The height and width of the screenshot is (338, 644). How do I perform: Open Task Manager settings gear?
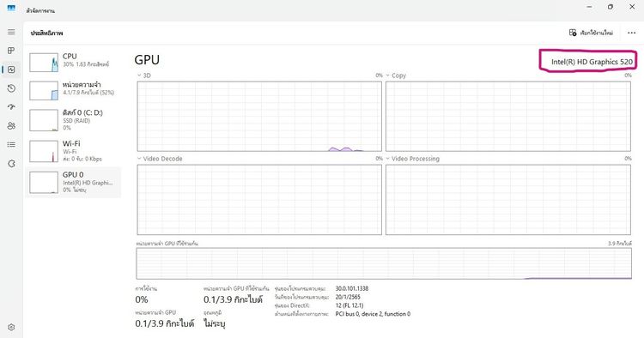(x=11, y=328)
